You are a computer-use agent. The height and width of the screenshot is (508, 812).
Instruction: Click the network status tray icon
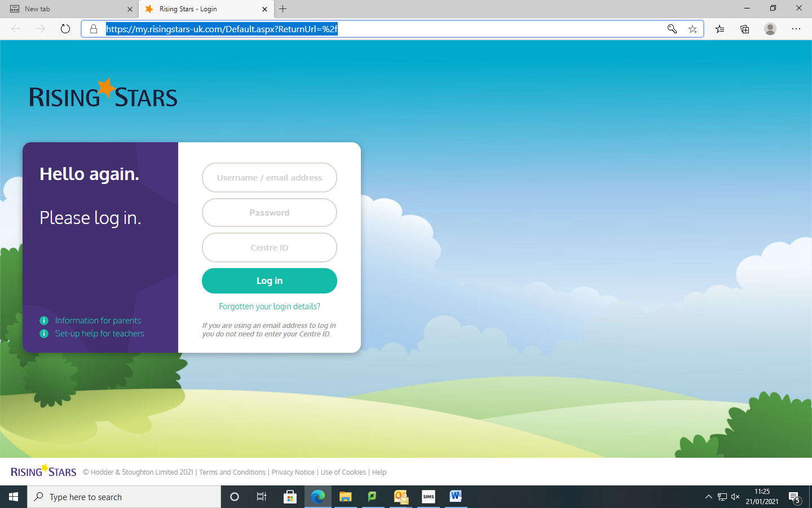point(722,497)
